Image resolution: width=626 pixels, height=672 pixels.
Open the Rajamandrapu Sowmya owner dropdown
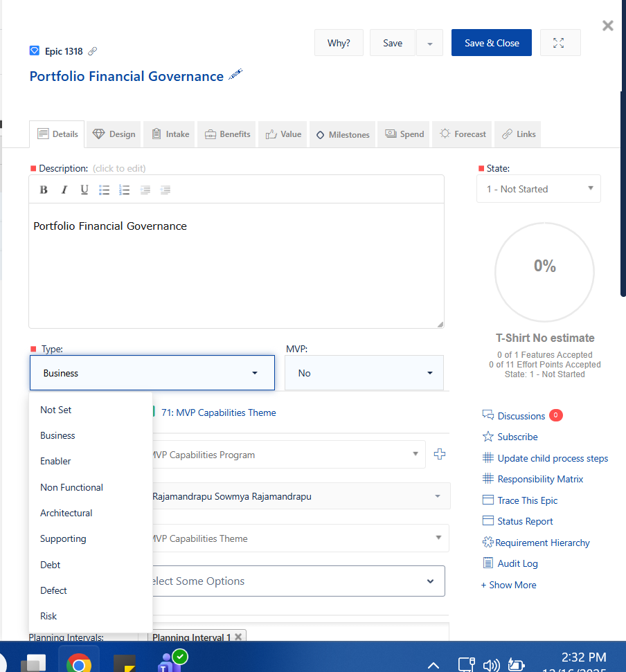(x=301, y=496)
